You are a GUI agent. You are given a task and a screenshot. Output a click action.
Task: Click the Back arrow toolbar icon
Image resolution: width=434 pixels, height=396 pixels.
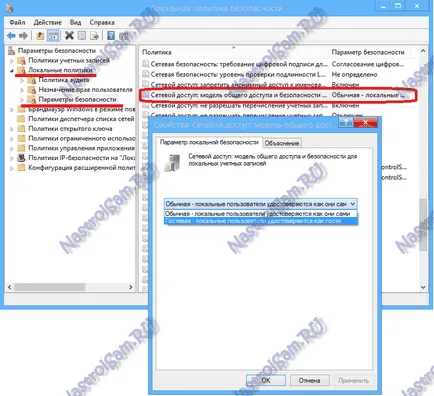pos(11,36)
